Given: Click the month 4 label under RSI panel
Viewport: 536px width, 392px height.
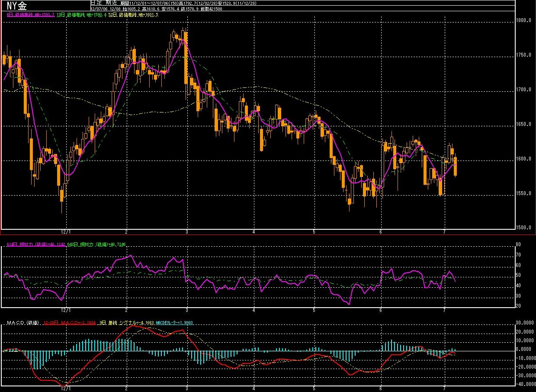Looking at the screenshot, I should click(x=254, y=310).
